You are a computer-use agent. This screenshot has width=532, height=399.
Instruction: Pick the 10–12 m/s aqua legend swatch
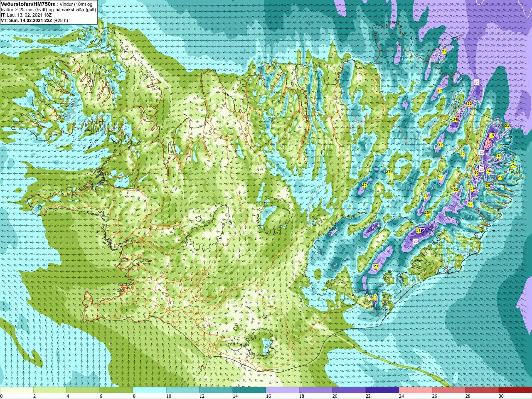pos(183,390)
